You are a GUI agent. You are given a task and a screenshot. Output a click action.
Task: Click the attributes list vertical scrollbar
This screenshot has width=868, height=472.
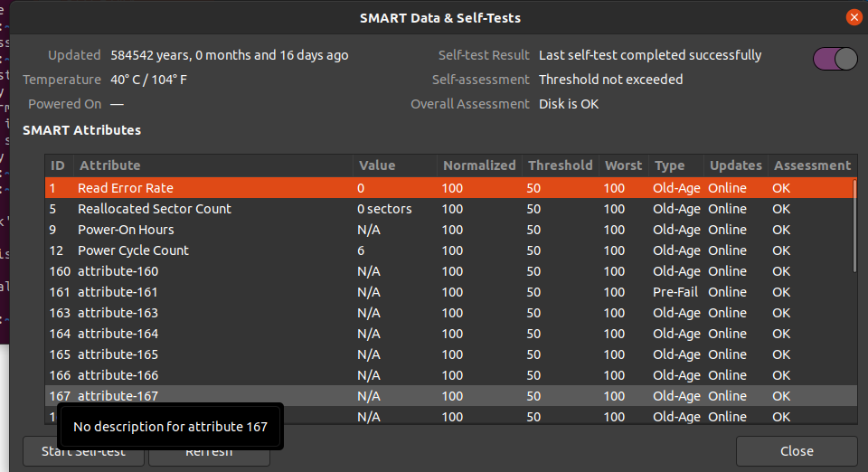coord(855,226)
